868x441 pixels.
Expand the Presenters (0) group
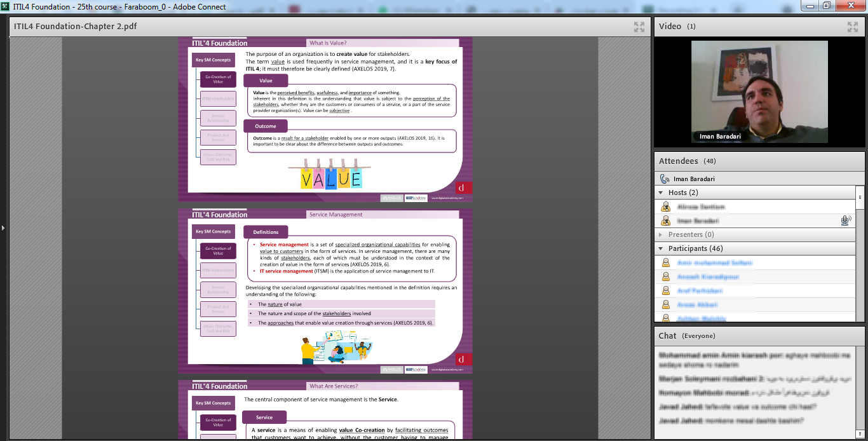point(660,234)
